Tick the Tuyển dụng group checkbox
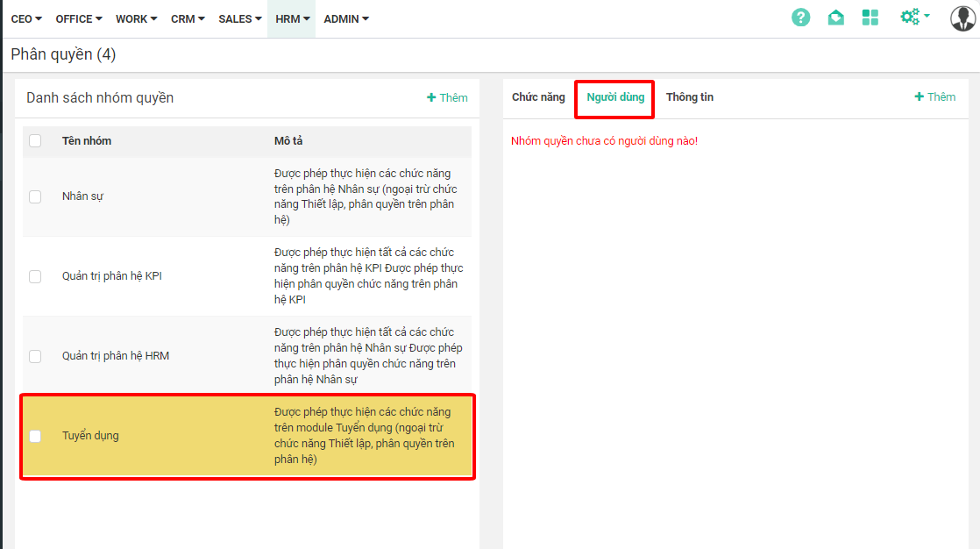 coord(35,436)
